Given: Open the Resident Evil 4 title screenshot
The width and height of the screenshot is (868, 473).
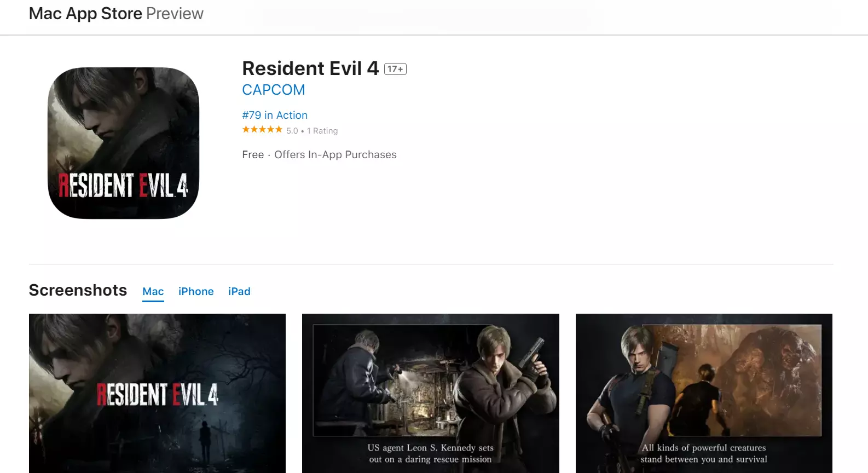Looking at the screenshot, I should click(x=157, y=393).
